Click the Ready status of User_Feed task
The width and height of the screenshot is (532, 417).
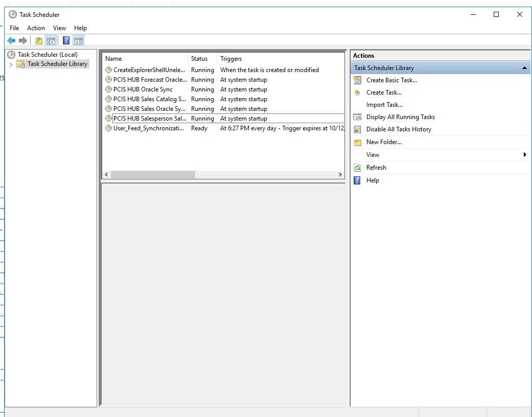[x=199, y=128]
